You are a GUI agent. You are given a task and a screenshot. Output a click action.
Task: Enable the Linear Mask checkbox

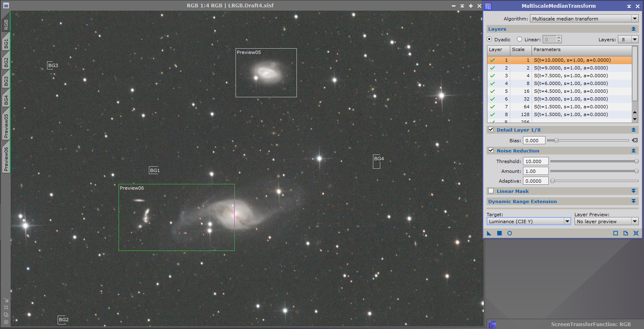pos(491,191)
